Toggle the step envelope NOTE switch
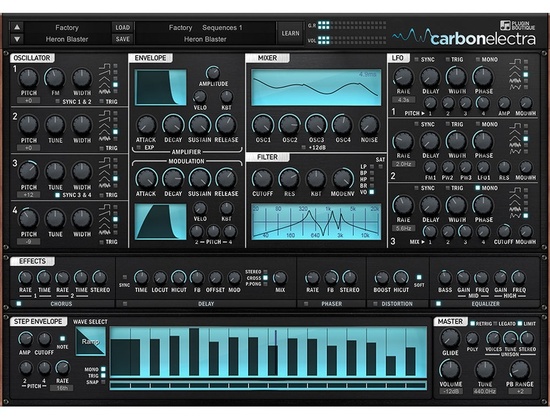Screen dimensions: 550x420 click(x=62, y=339)
